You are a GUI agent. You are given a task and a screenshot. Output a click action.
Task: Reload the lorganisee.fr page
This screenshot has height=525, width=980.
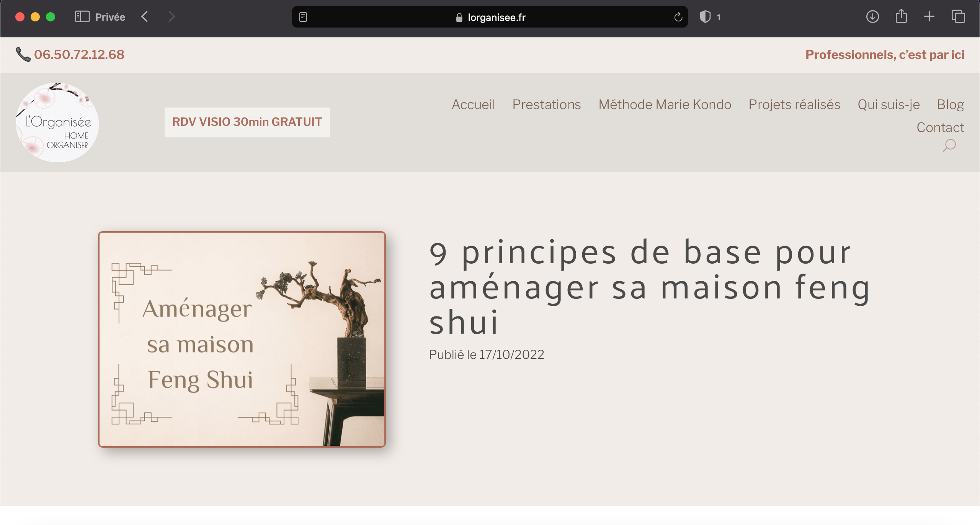(678, 17)
